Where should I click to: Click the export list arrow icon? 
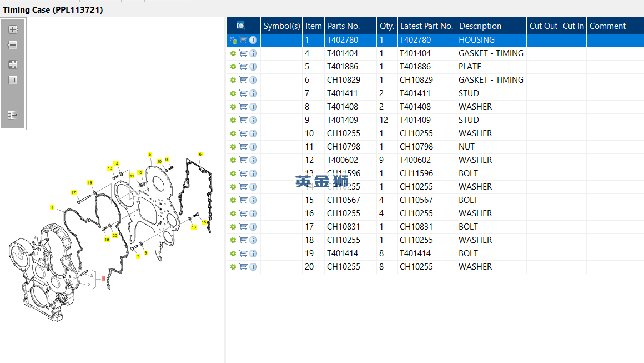click(x=13, y=115)
